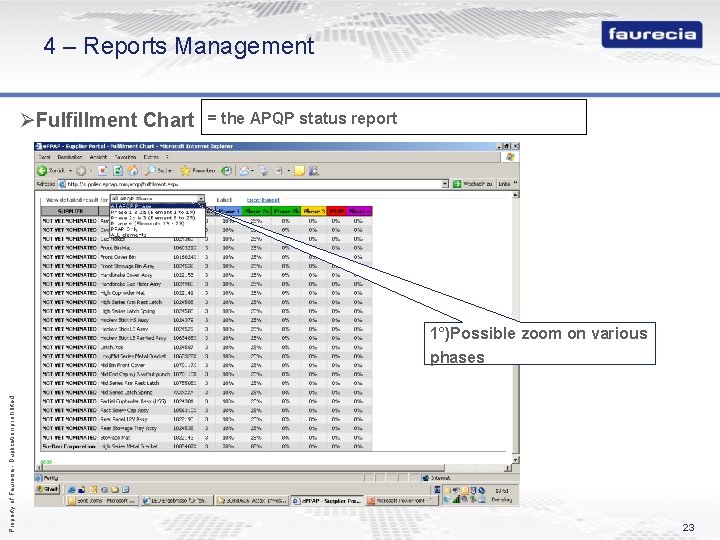Viewport: 720px width, 540px height.
Task: Click the Home icon in IE toolbar
Action: (x=133, y=171)
